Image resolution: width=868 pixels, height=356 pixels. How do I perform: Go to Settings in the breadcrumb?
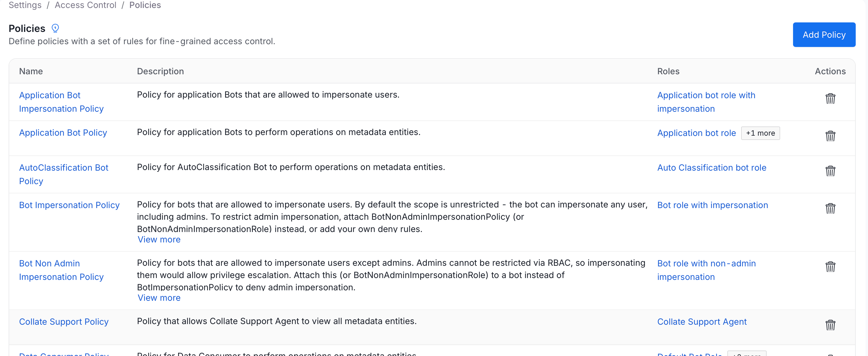click(25, 5)
